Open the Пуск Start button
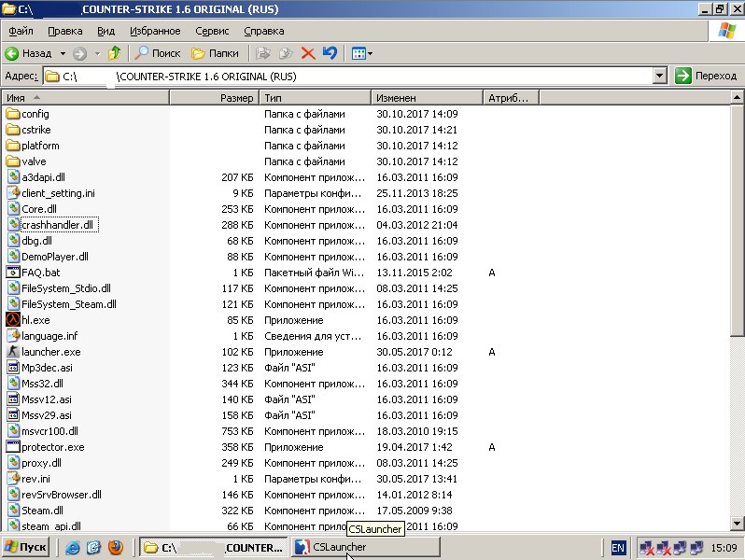The height and width of the screenshot is (560, 745). (x=25, y=548)
